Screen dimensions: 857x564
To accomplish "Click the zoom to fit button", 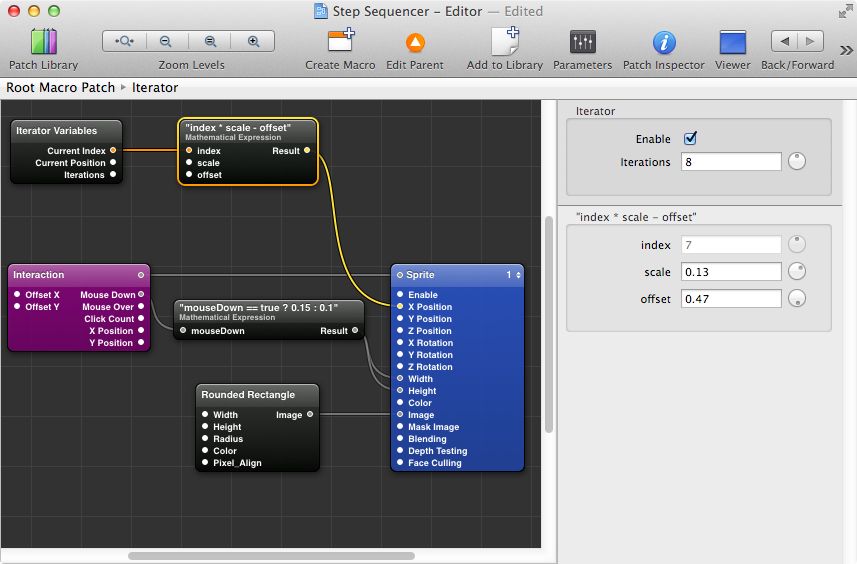I will [x=124, y=42].
